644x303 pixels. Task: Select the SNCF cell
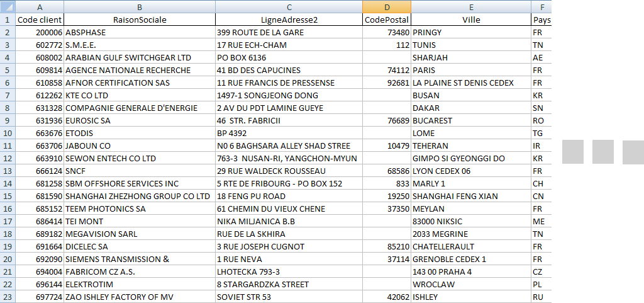pyautogui.click(x=139, y=171)
